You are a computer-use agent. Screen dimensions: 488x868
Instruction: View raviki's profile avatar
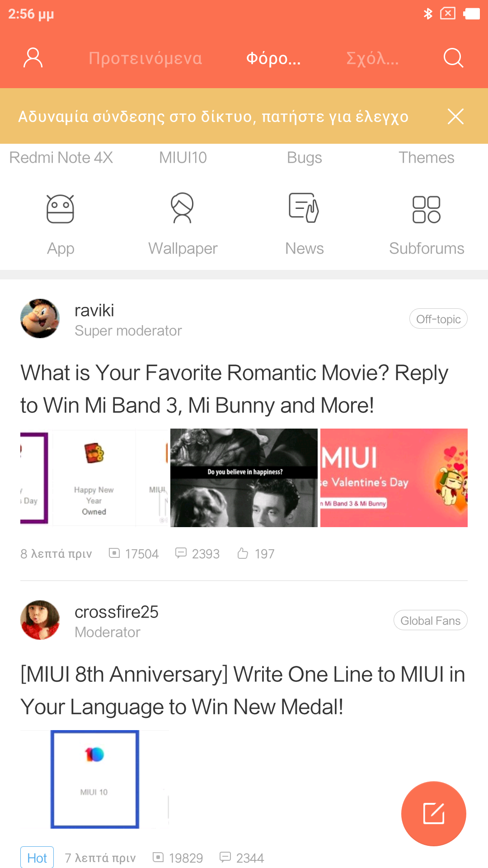40,318
